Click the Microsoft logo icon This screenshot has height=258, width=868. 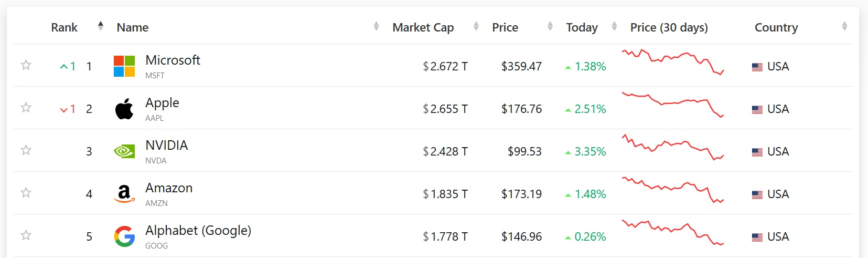click(x=124, y=66)
